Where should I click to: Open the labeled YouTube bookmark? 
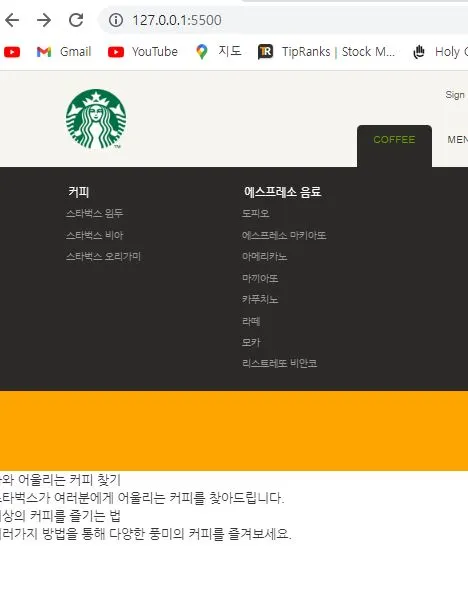coord(143,52)
